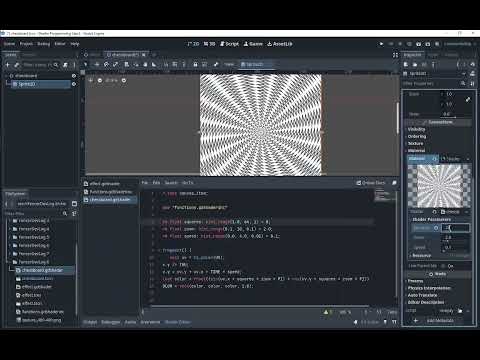This screenshot has width=480, height=360.
Task: Click the scene tree filter search icon
Action: (56, 65)
